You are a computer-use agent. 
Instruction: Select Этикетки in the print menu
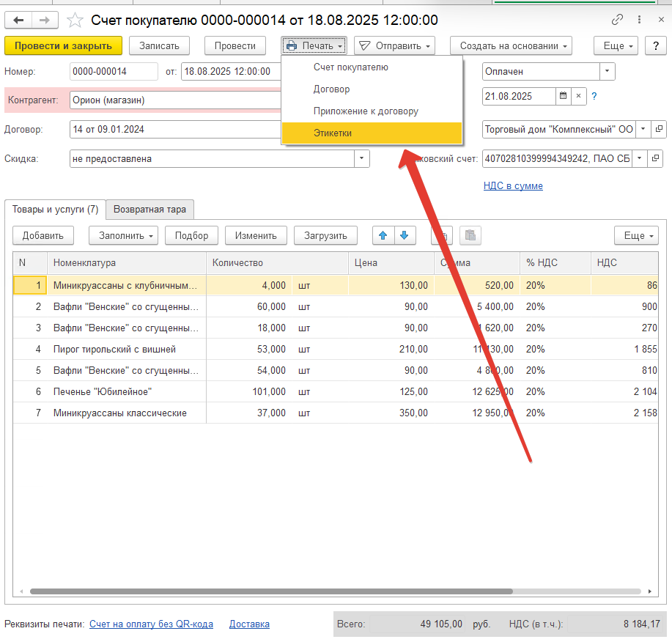pyautogui.click(x=372, y=133)
